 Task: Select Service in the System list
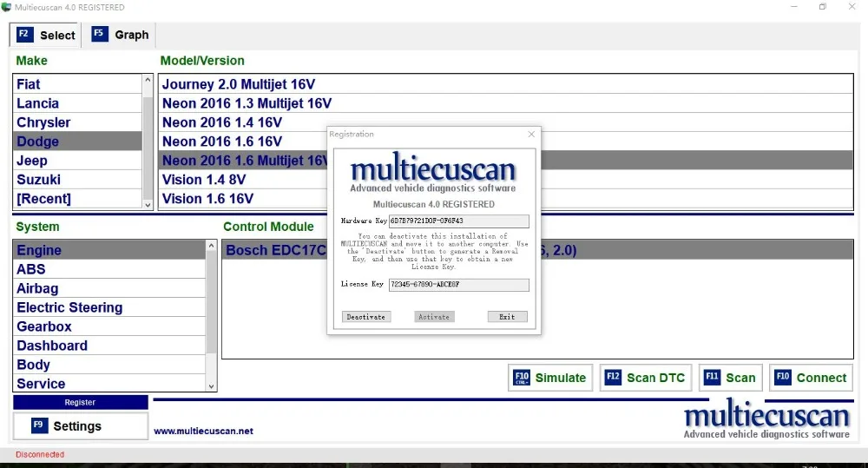click(x=109, y=383)
